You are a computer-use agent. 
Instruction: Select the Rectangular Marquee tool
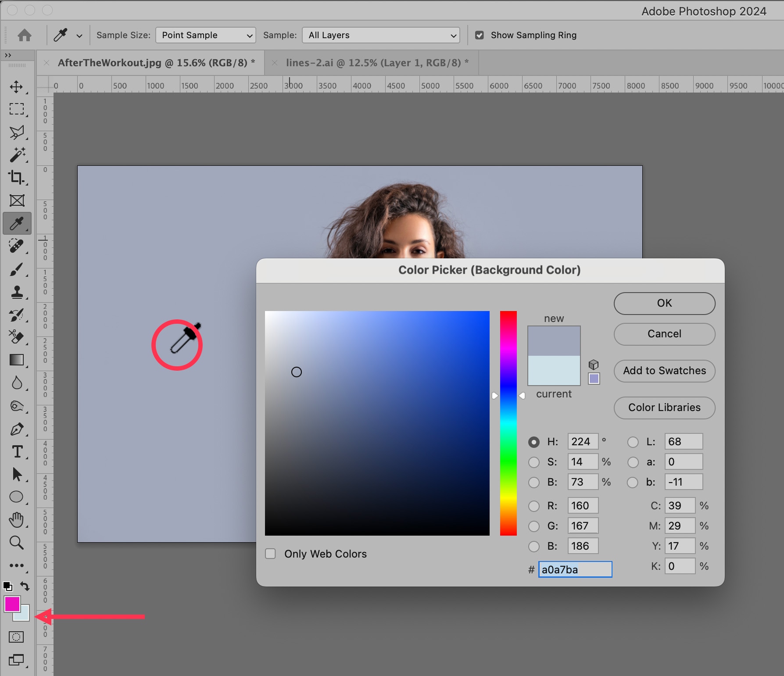tap(17, 109)
